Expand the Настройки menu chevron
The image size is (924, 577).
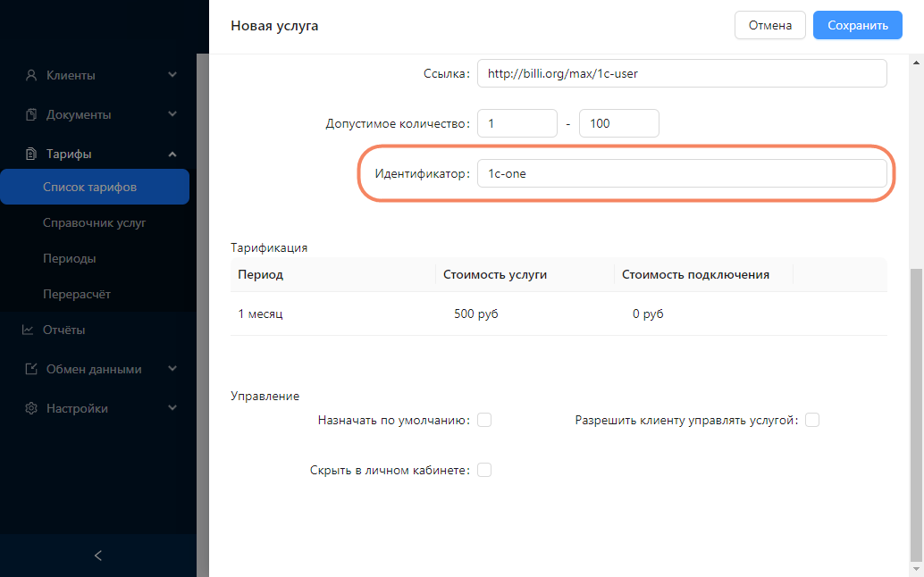(172, 408)
